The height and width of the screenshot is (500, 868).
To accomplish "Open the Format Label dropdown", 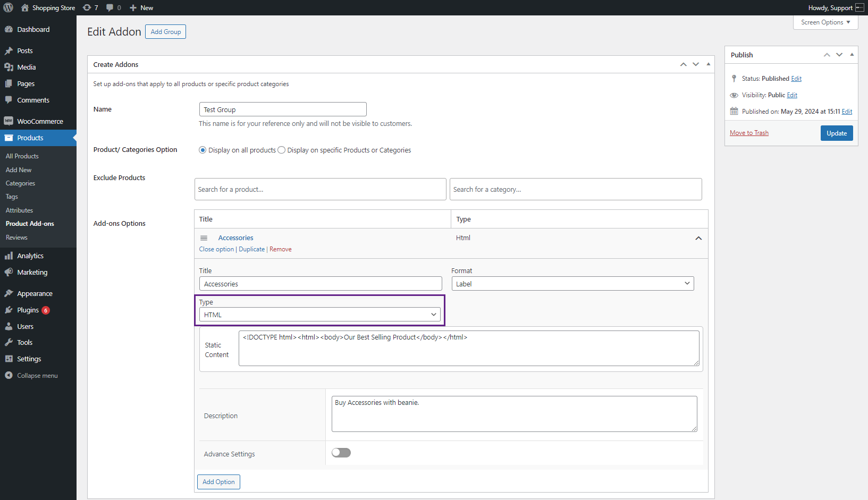I will pos(573,284).
